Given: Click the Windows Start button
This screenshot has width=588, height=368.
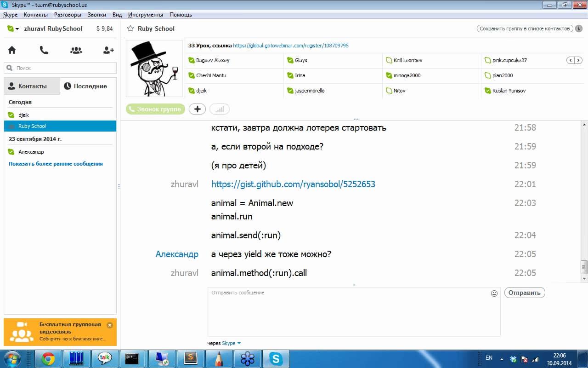Looking at the screenshot, I should click(x=12, y=358).
